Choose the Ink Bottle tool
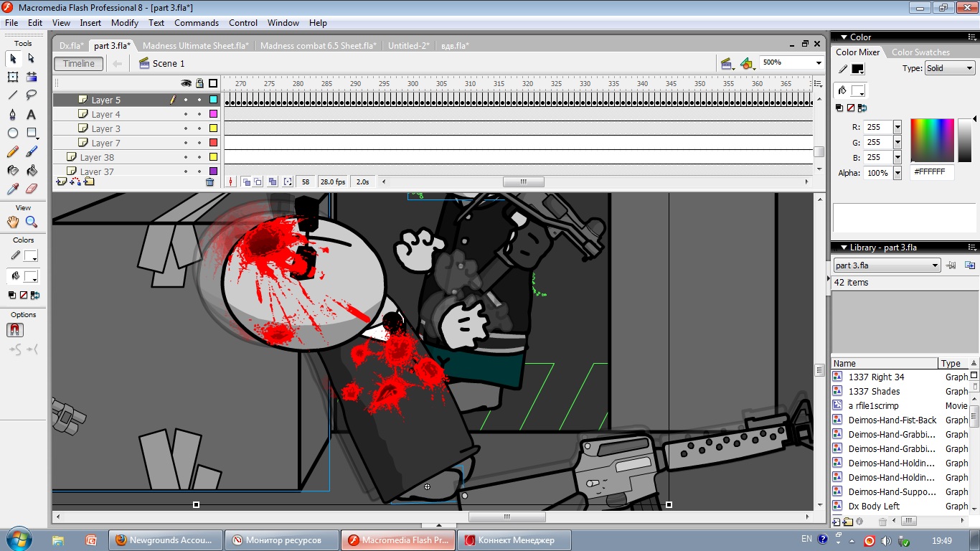The width and height of the screenshot is (980, 551). coord(13,171)
